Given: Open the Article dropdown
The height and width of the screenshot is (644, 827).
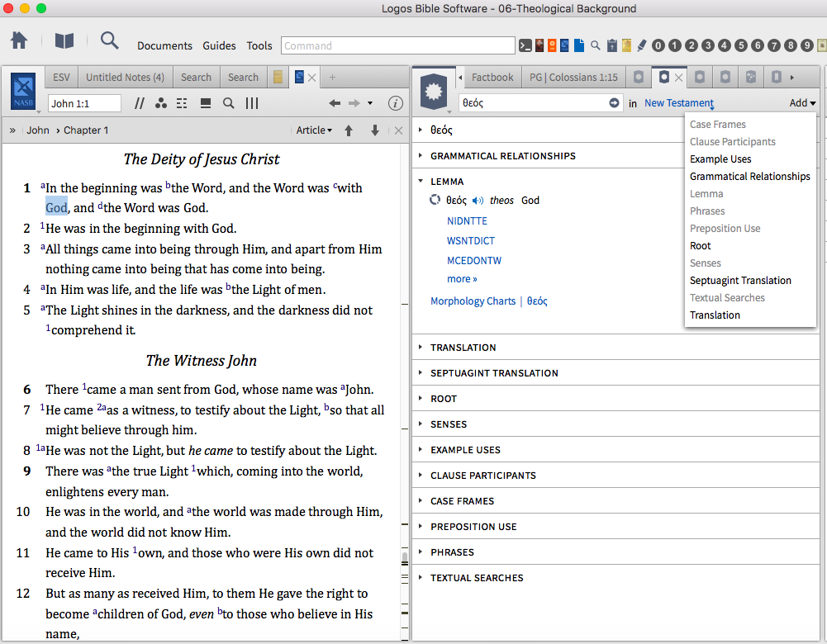Looking at the screenshot, I should pos(314,130).
